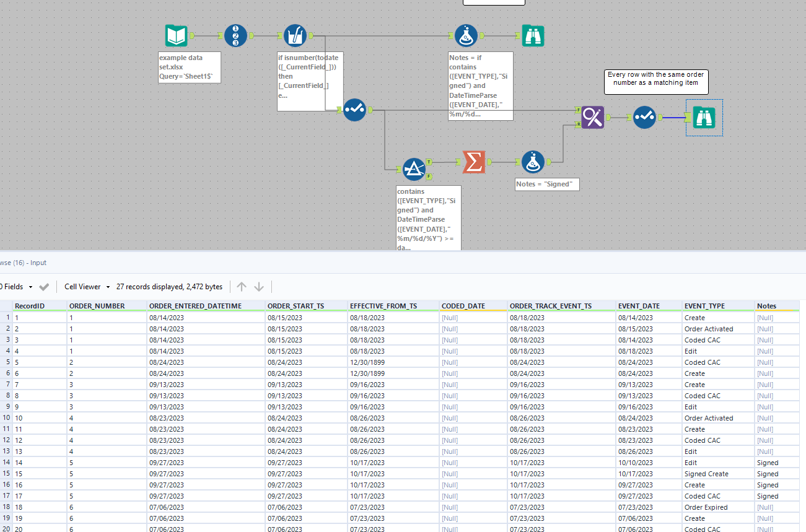Open the final Browse tool at workflow end
This screenshot has height=532, width=806.
point(704,117)
